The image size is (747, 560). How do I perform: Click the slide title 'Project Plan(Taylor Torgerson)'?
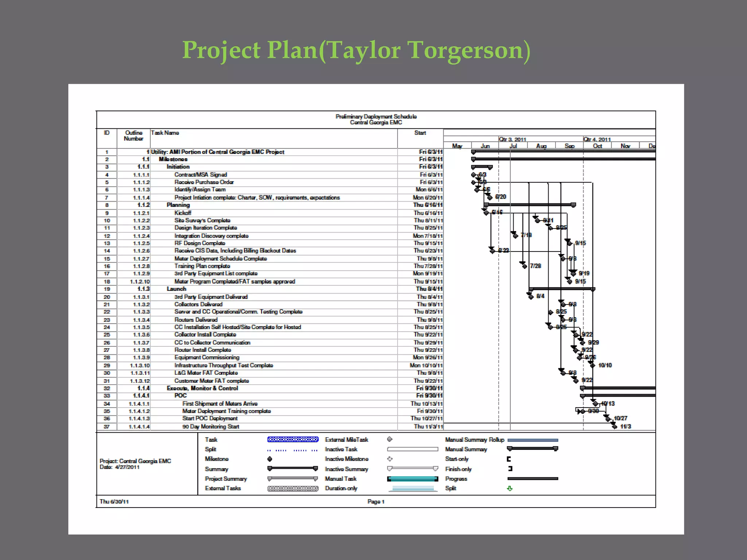pos(356,50)
